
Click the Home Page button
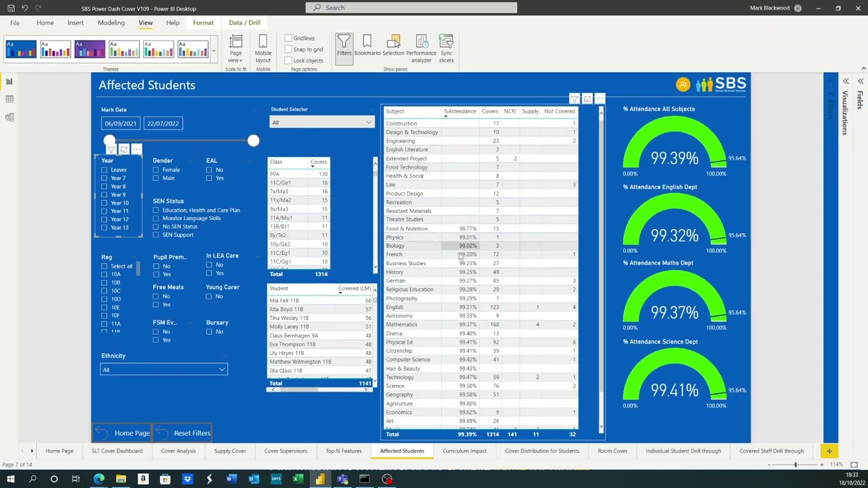pos(123,433)
